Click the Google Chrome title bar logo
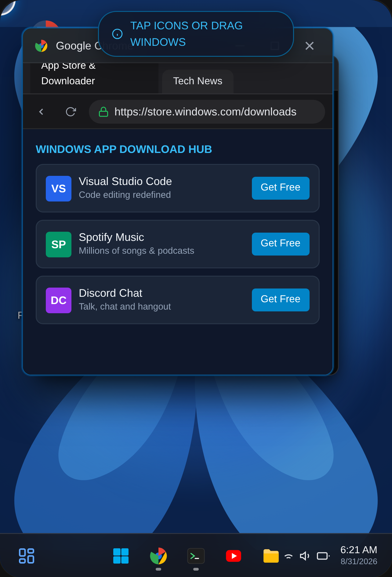 (41, 46)
